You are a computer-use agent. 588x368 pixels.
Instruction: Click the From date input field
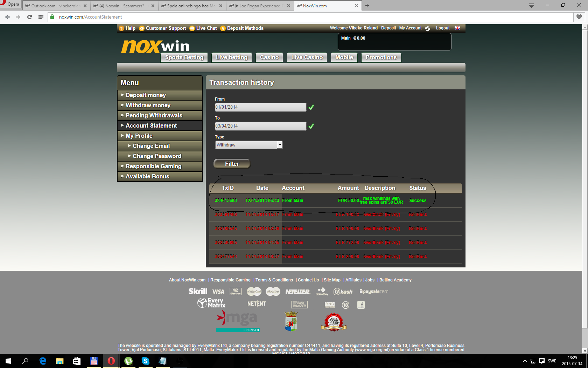click(x=260, y=107)
